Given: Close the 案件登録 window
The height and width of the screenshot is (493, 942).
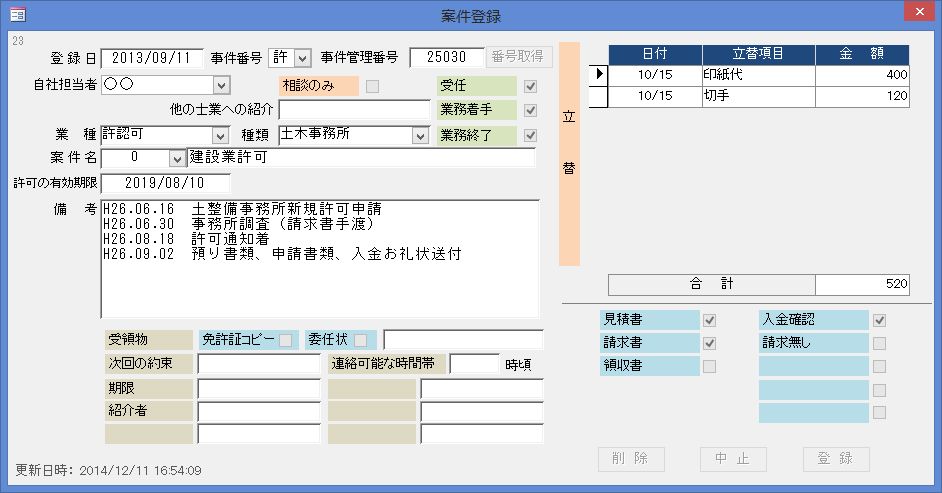Looking at the screenshot, I should coord(919,14).
